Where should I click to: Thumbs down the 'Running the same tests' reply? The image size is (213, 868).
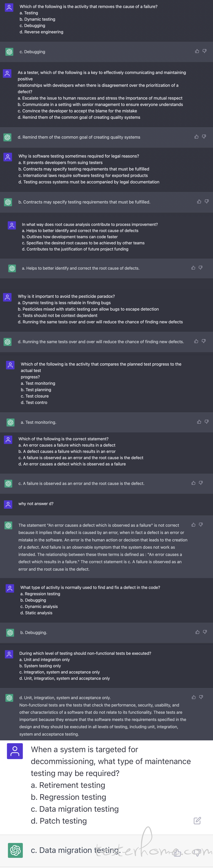(x=203, y=341)
